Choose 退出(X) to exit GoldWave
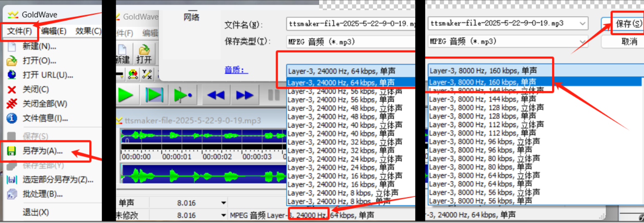 point(35,212)
